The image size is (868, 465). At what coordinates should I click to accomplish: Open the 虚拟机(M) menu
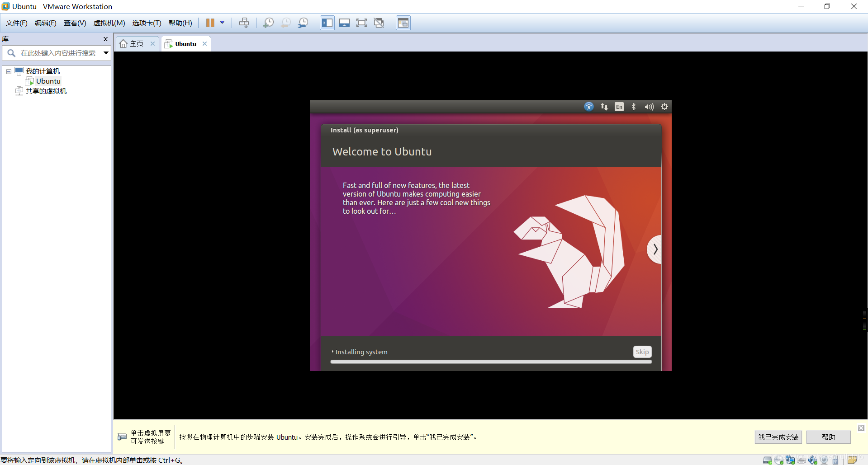[109, 23]
